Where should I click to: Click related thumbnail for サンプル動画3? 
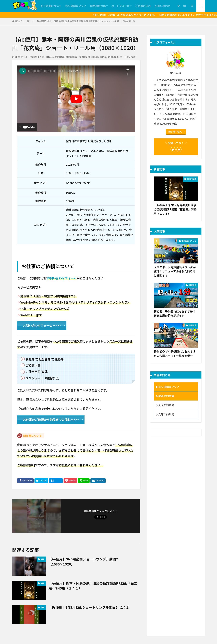point(29,614)
